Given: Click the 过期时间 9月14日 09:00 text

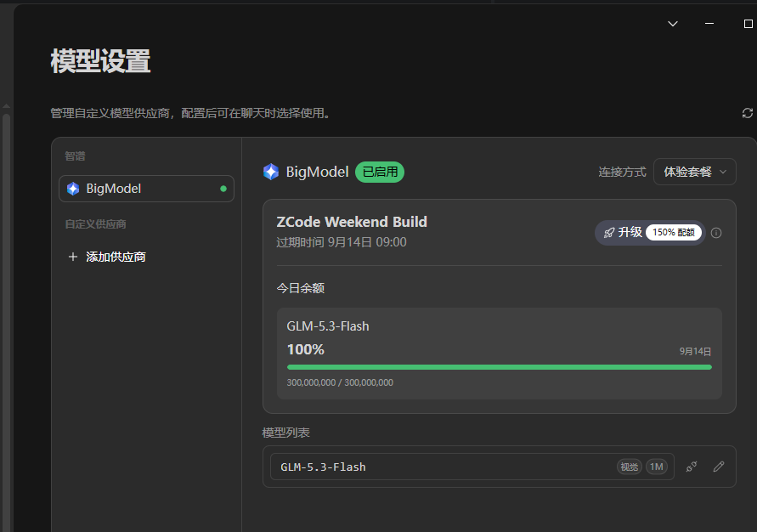Looking at the screenshot, I should click(342, 242).
